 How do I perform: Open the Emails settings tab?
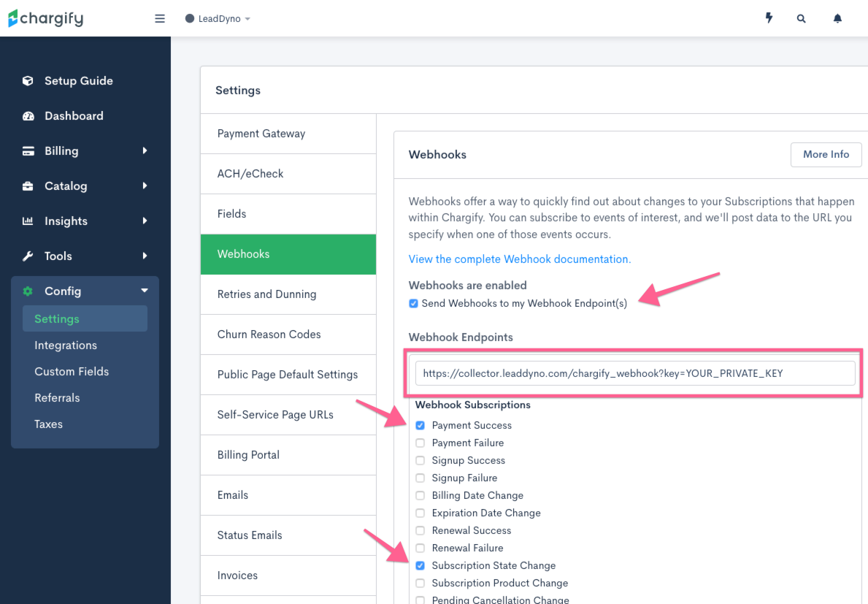coord(288,495)
